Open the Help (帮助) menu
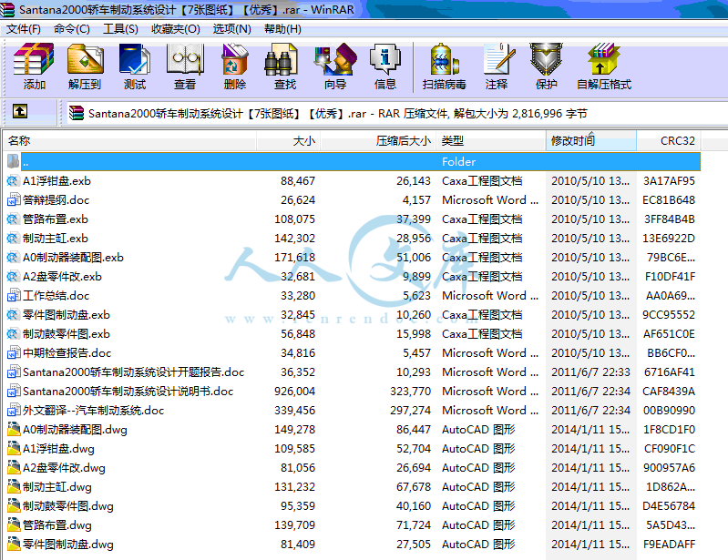The width and height of the screenshot is (728, 560). click(x=282, y=29)
